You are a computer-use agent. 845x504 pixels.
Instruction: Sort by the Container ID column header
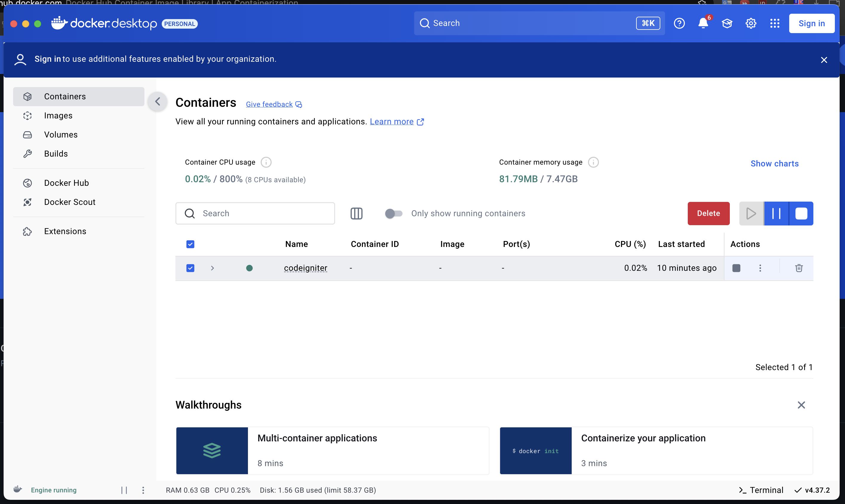coord(374,244)
